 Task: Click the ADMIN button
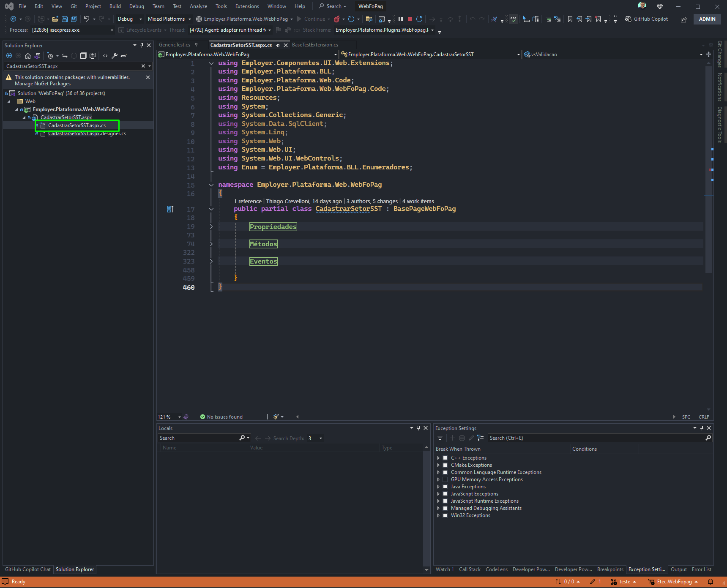(707, 19)
